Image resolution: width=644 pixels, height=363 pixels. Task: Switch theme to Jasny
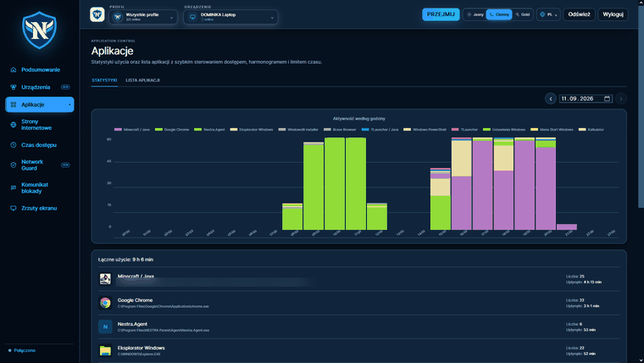[x=475, y=14]
